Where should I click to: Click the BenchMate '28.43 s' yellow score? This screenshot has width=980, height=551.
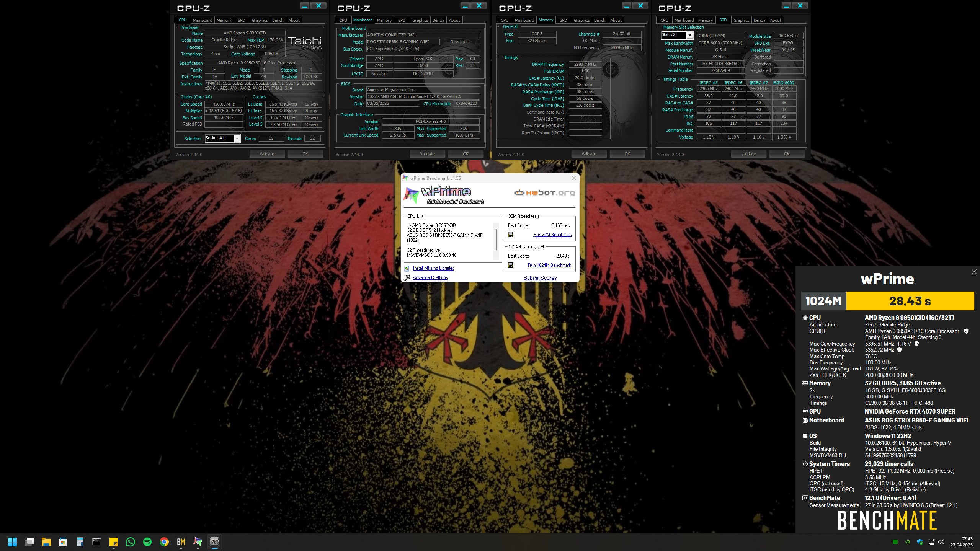[910, 301]
